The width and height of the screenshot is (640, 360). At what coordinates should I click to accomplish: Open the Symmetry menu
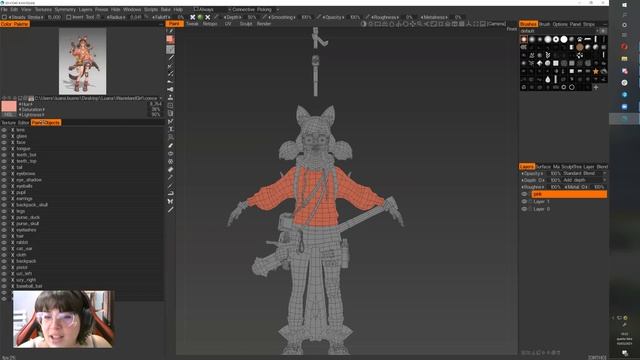pyautogui.click(x=65, y=9)
